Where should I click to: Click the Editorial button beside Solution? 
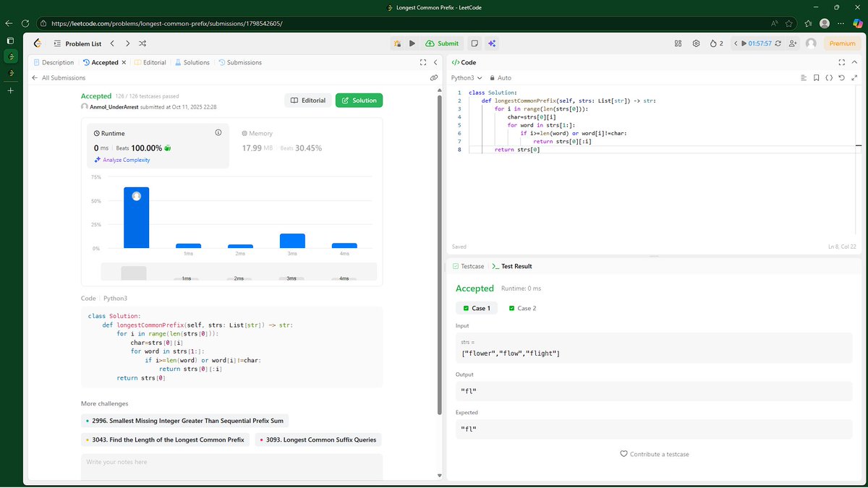[307, 100]
